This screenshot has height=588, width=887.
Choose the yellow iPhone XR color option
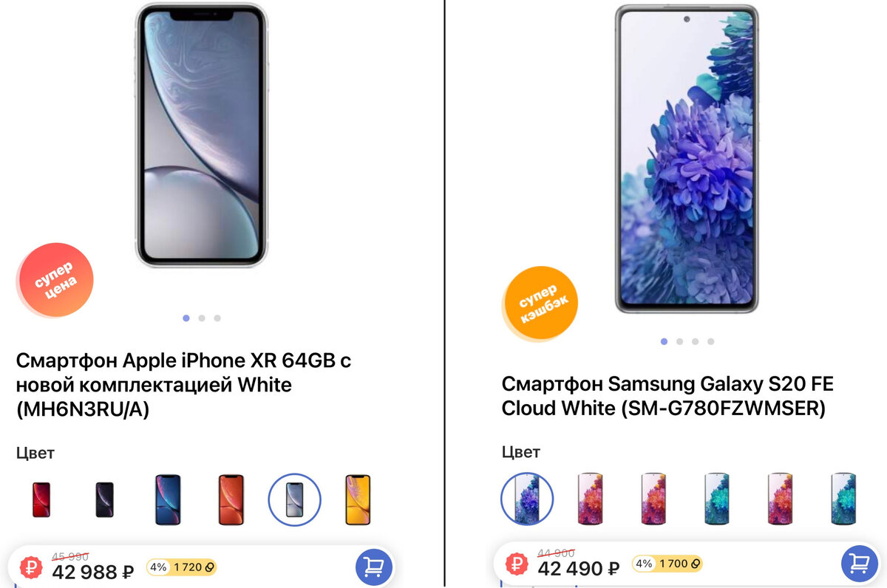pyautogui.click(x=358, y=500)
